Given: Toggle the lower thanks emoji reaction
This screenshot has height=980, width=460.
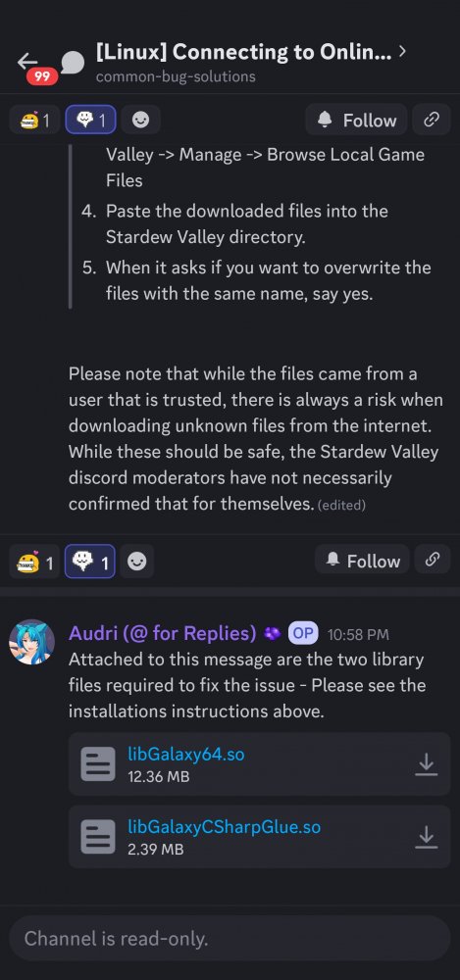Looking at the screenshot, I should click(34, 562).
